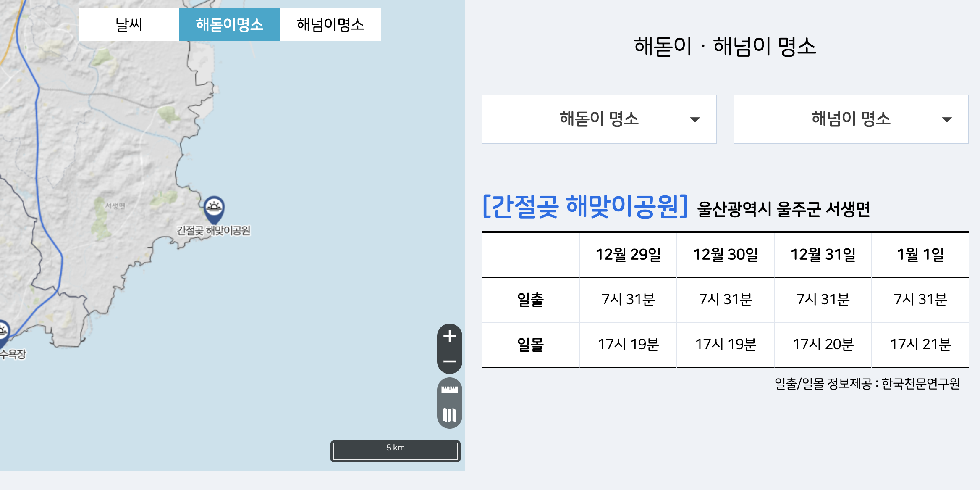Activate the ruler distance measure tool
The width and height of the screenshot is (980, 490).
point(449,390)
